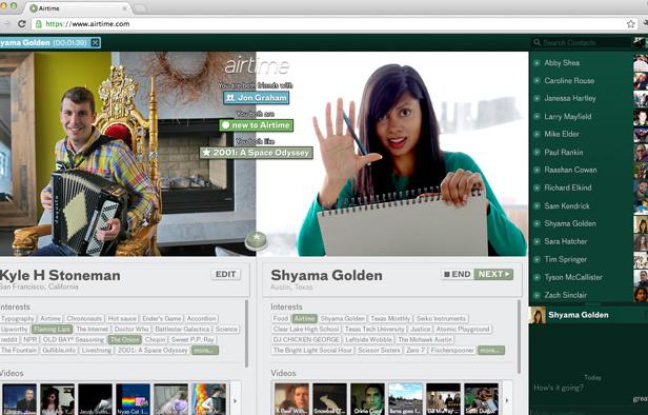
Task: Open the Nyan Cat video thumbnail
Action: 133,399
